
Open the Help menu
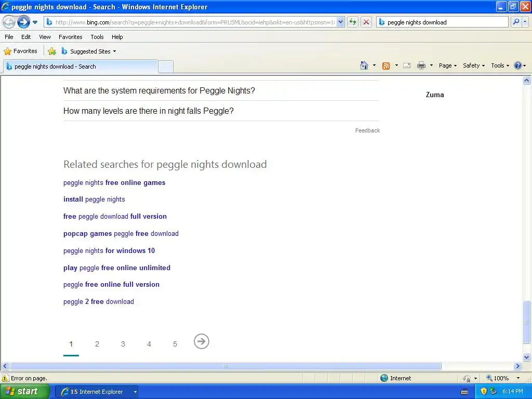(117, 37)
